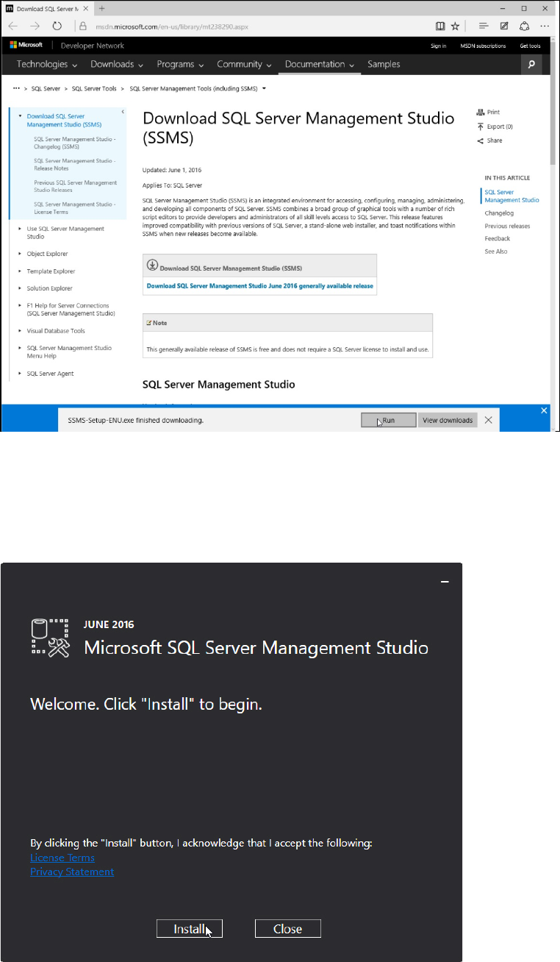Click the Print icon in article sidebar
560x962 pixels.
(x=481, y=113)
